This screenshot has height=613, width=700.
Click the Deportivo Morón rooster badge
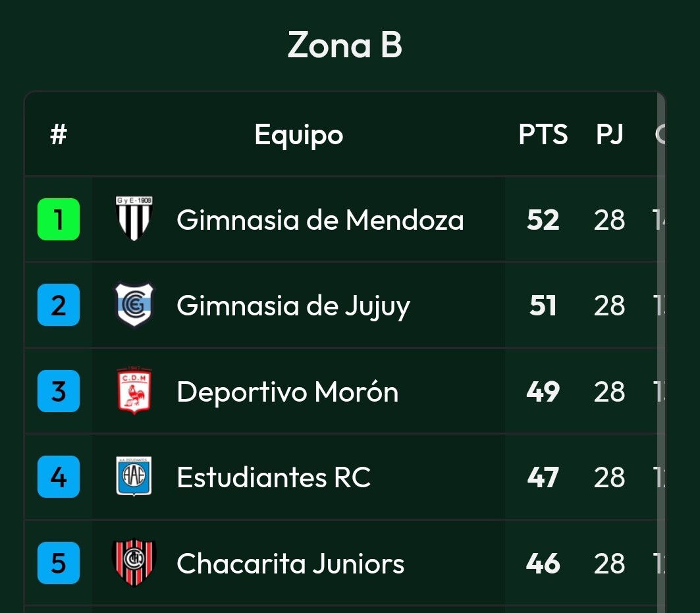click(x=134, y=390)
